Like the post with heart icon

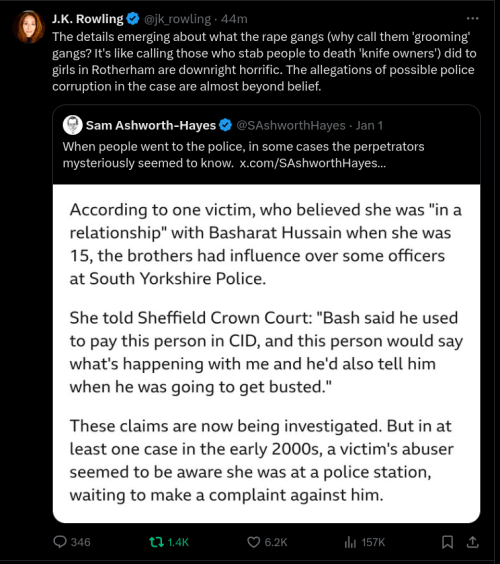(254, 542)
